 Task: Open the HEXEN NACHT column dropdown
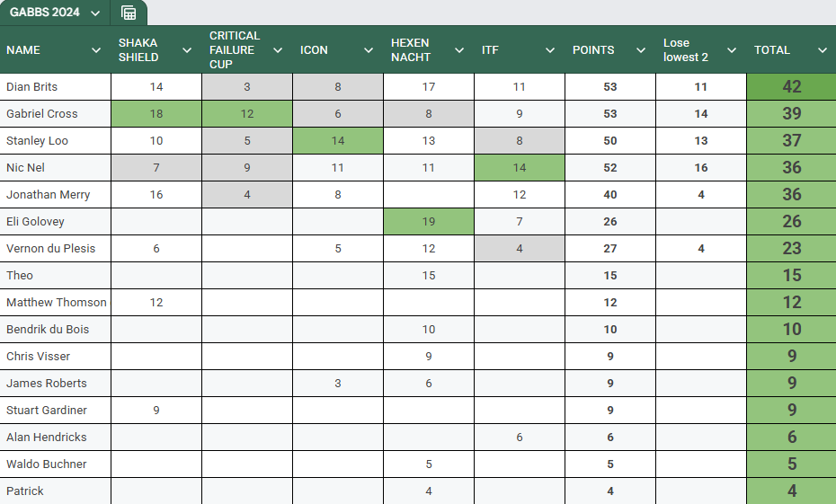pos(459,50)
